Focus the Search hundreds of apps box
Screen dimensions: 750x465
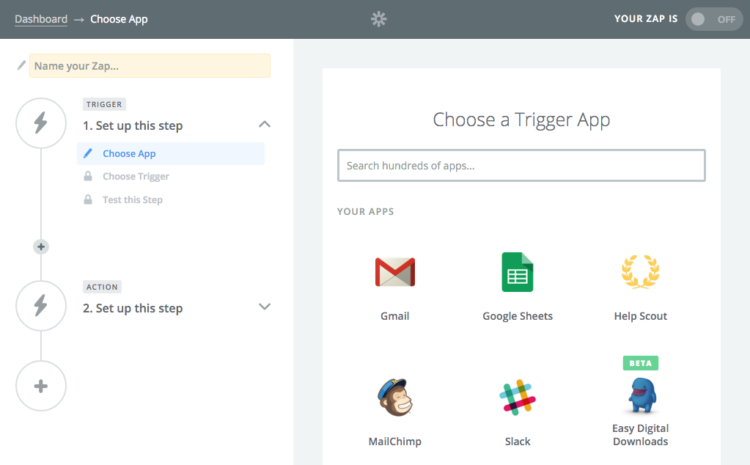521,166
